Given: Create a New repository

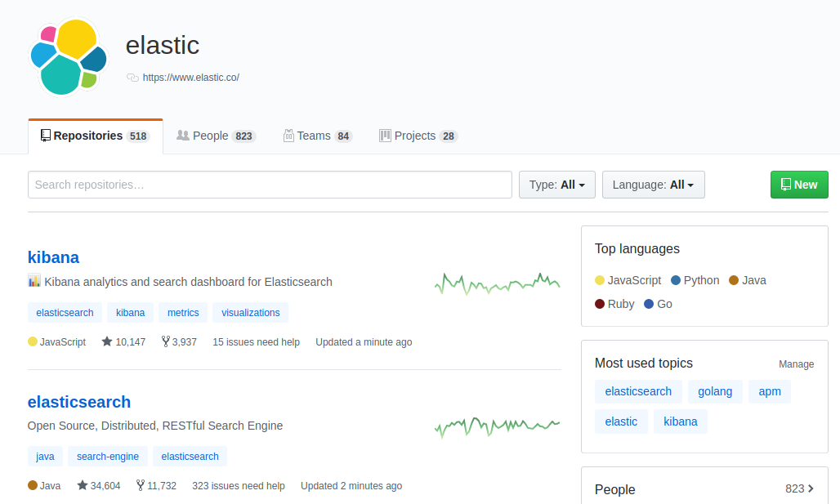Looking at the screenshot, I should 799,185.
